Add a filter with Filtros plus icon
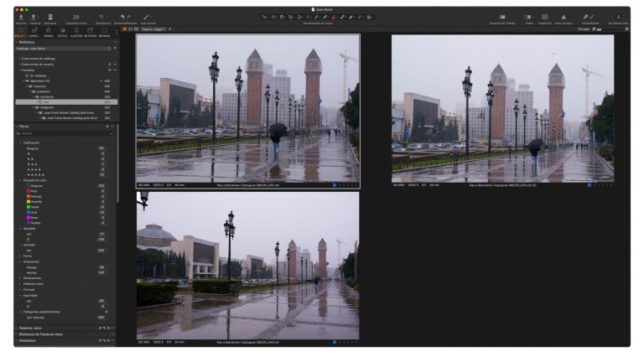Image resolution: width=644 pixels, height=362 pixels. tap(107, 127)
